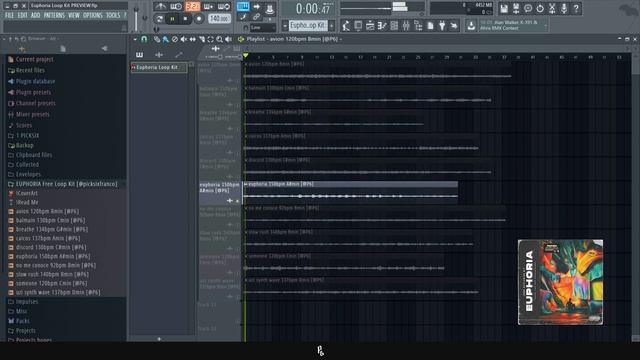Open the OPTIONS menu

coord(93,15)
